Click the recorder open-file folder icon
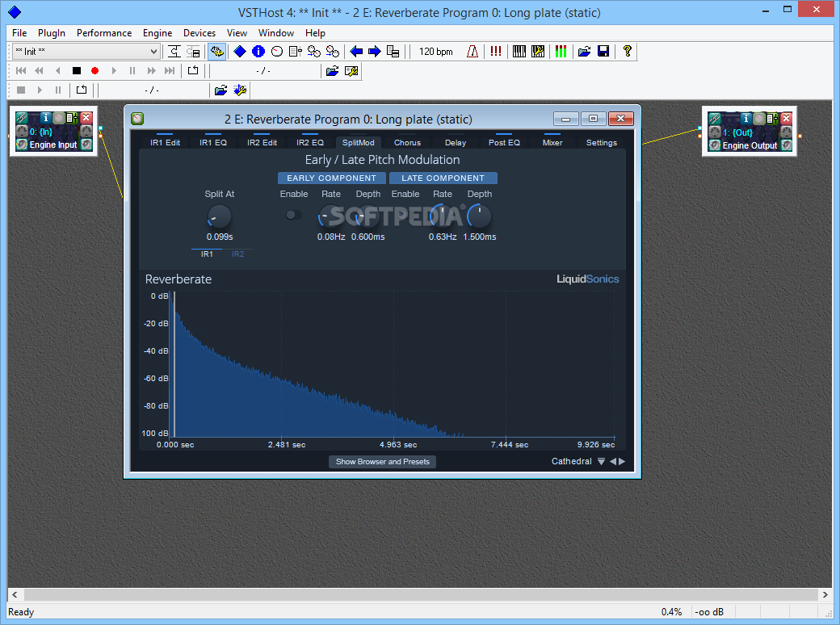This screenshot has height=625, width=840. [x=332, y=71]
